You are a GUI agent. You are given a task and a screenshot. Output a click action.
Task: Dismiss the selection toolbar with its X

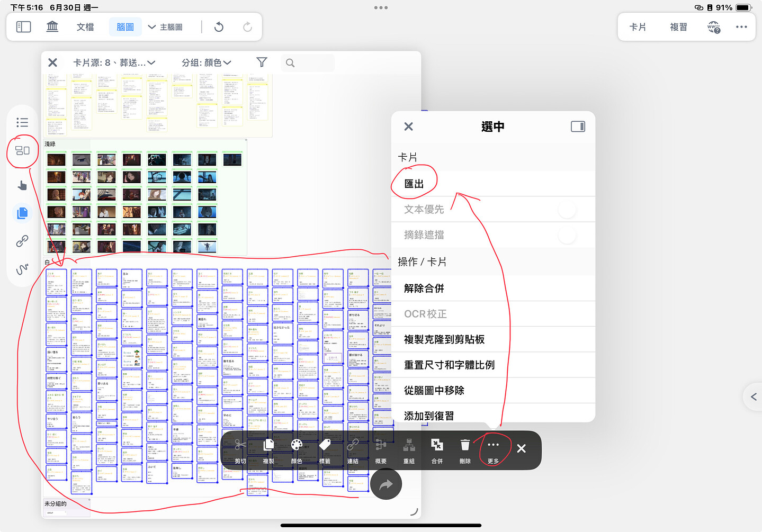point(521,449)
